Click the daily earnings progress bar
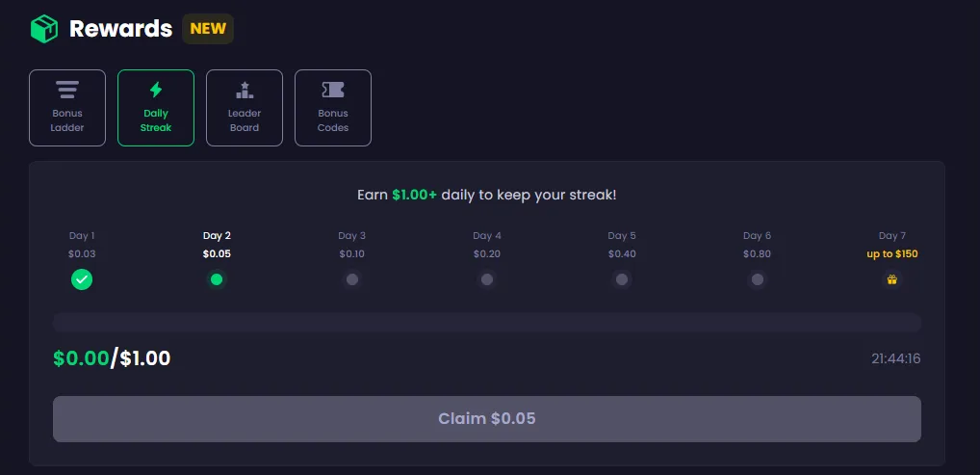The width and height of the screenshot is (980, 475). point(487,323)
